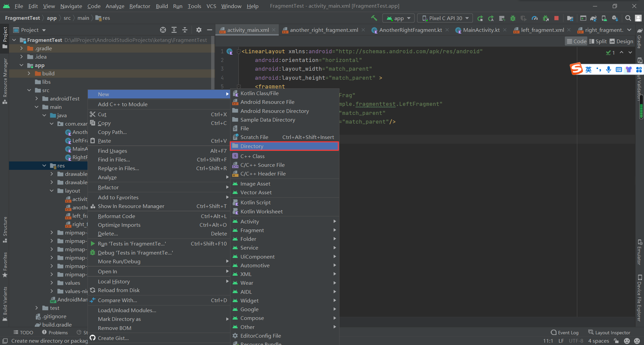The height and width of the screenshot is (345, 644).
Task: Open Search Everywhere magnifier icon
Action: [628, 18]
